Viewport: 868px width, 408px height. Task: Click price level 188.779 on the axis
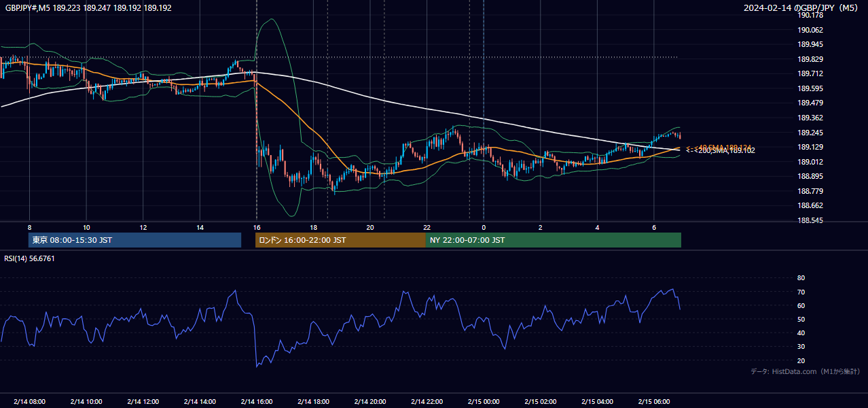click(x=810, y=191)
